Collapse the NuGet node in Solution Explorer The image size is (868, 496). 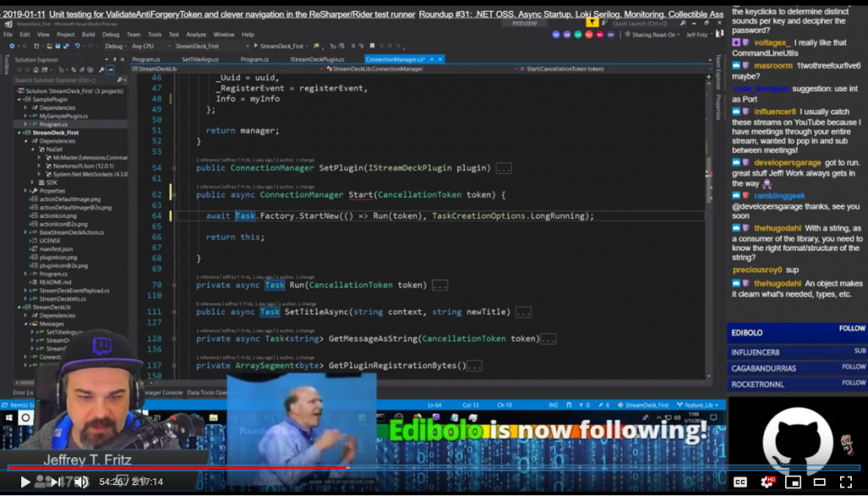pos(33,149)
